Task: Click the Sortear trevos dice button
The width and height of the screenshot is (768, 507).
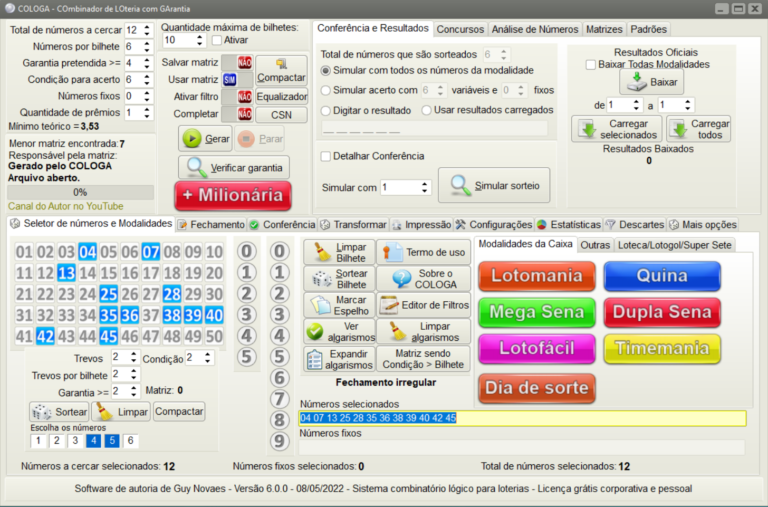Action: pyautogui.click(x=59, y=411)
